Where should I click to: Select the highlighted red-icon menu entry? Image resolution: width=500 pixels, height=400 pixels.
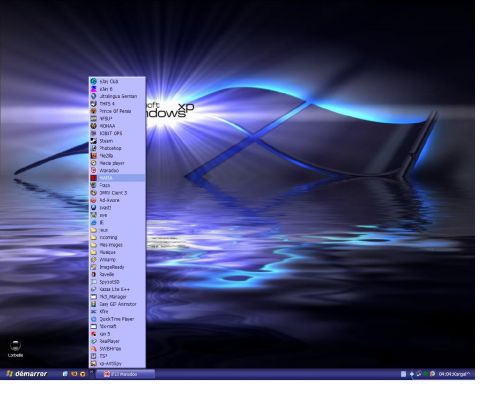pyautogui.click(x=117, y=178)
